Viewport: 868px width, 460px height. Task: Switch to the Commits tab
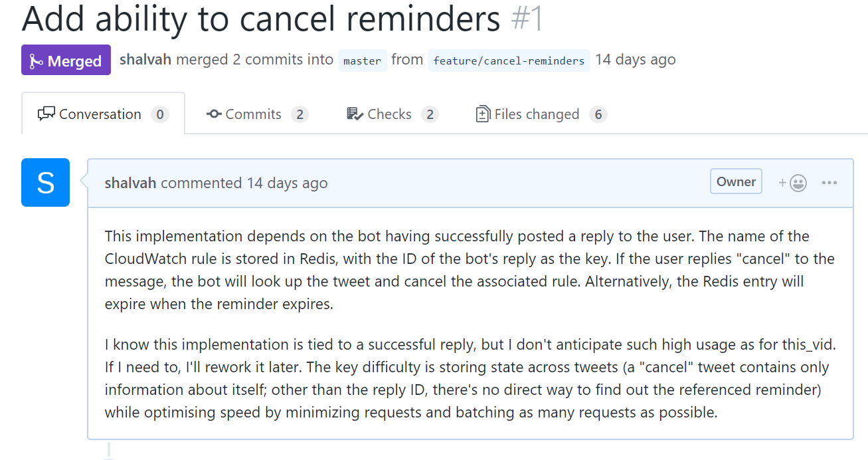point(253,114)
